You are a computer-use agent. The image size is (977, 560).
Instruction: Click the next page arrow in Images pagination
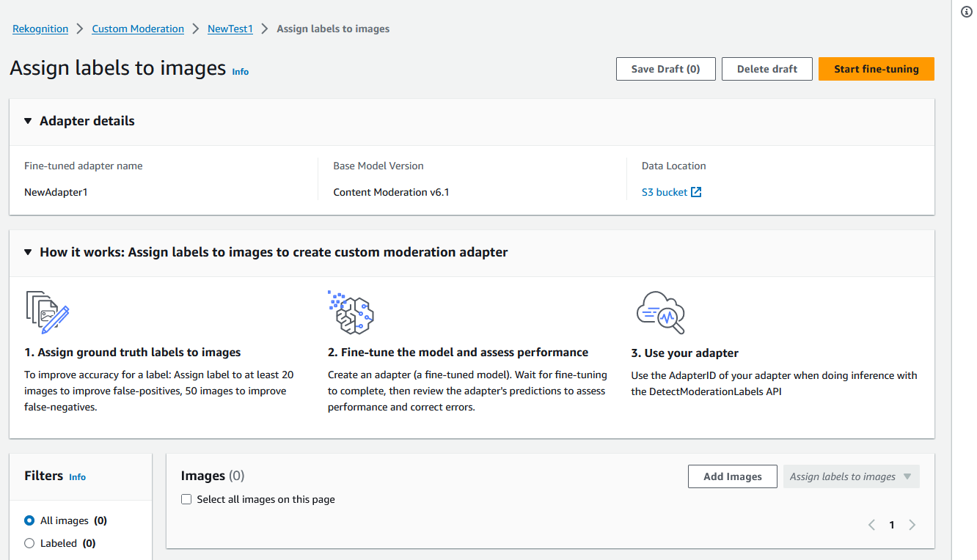[912, 525]
